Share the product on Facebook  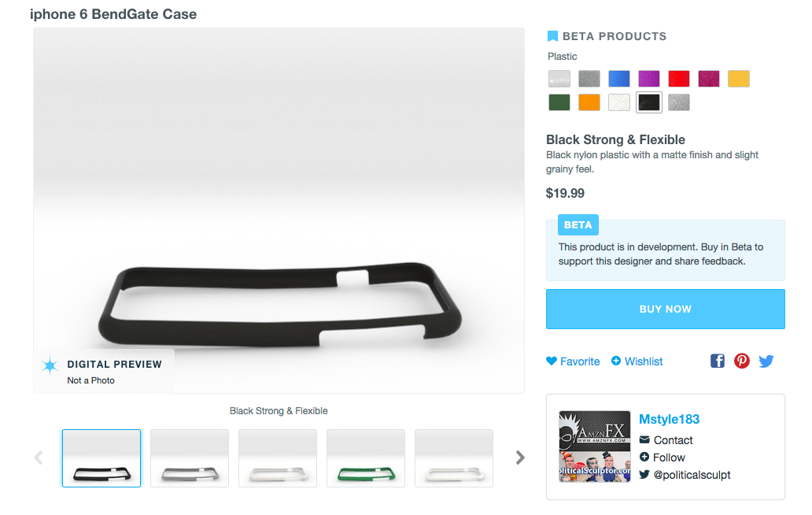click(x=718, y=361)
